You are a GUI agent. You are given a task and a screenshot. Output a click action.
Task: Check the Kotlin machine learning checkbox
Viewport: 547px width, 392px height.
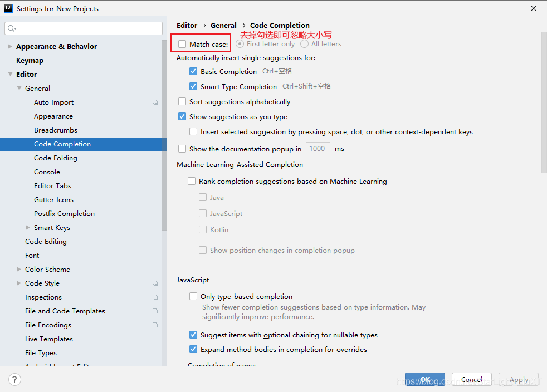(203, 229)
